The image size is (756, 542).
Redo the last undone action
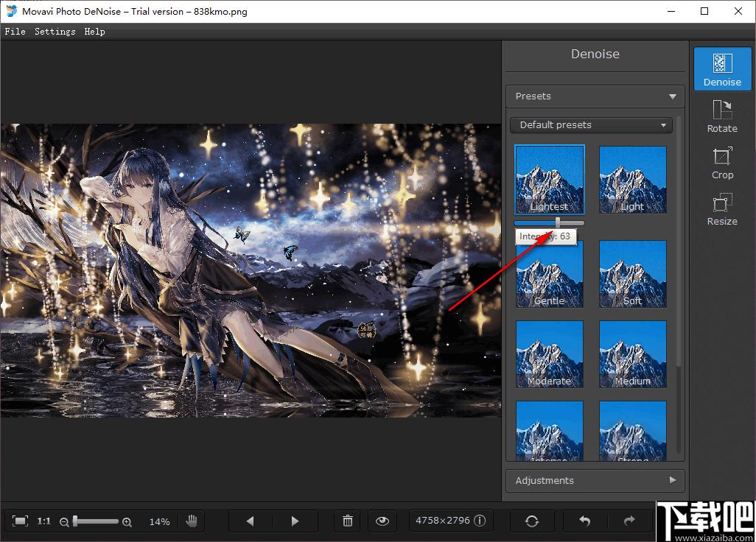[x=629, y=521]
